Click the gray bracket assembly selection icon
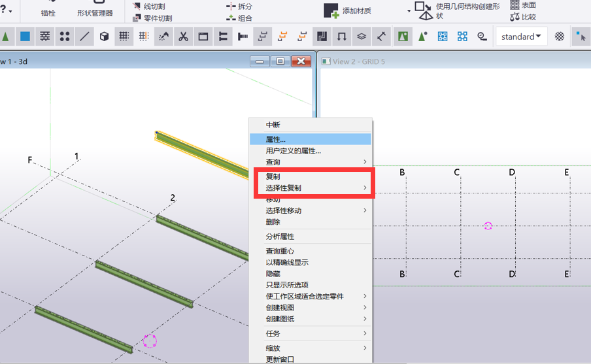Viewport: 591px width, 364px height. point(262,37)
